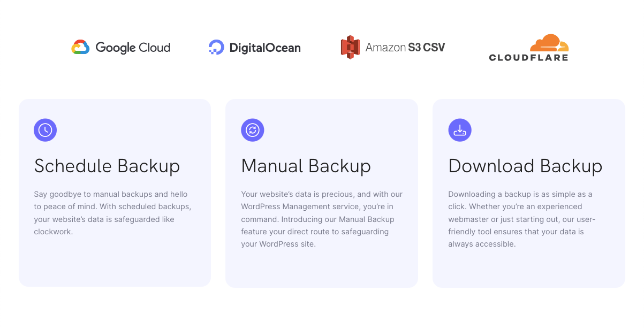Select the Download Backup heading
The image size is (644, 329).
point(526,166)
